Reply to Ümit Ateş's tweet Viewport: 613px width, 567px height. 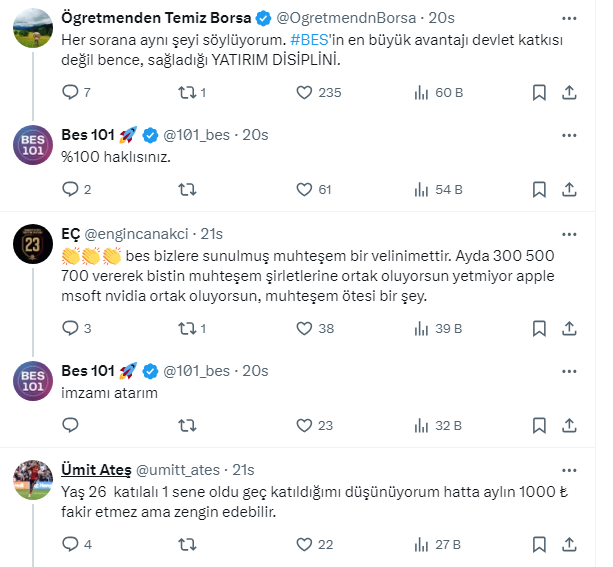70,544
